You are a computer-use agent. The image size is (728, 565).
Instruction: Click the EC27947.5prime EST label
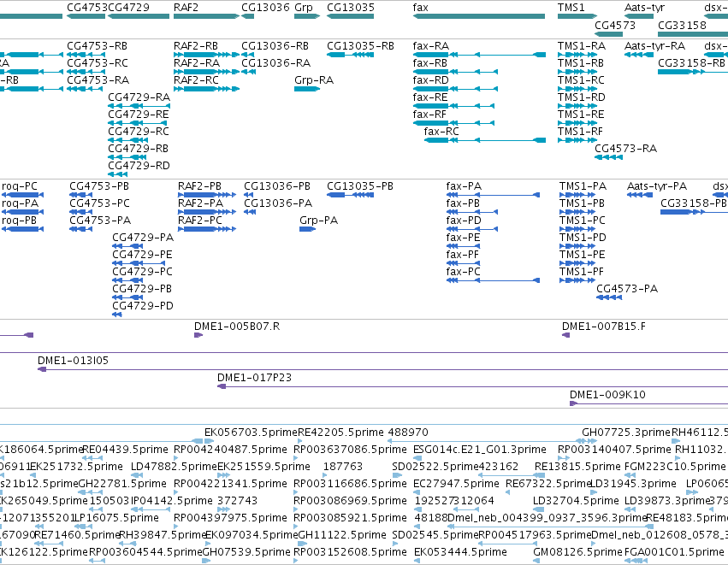click(x=456, y=485)
